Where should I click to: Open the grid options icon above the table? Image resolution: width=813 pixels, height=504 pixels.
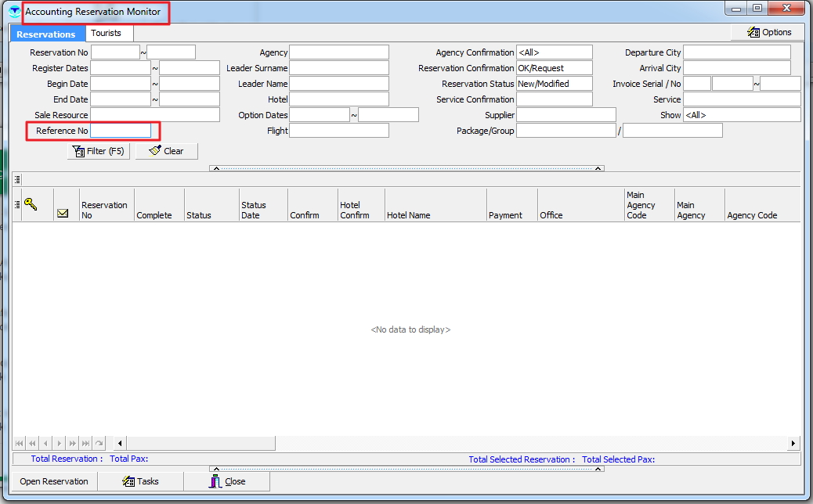pos(17,179)
